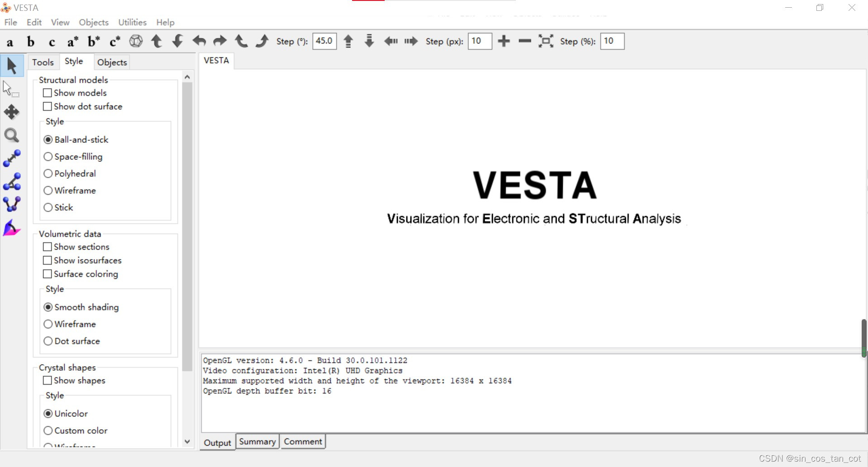Select the interfacial angle tool
868x467 pixels.
12,228
